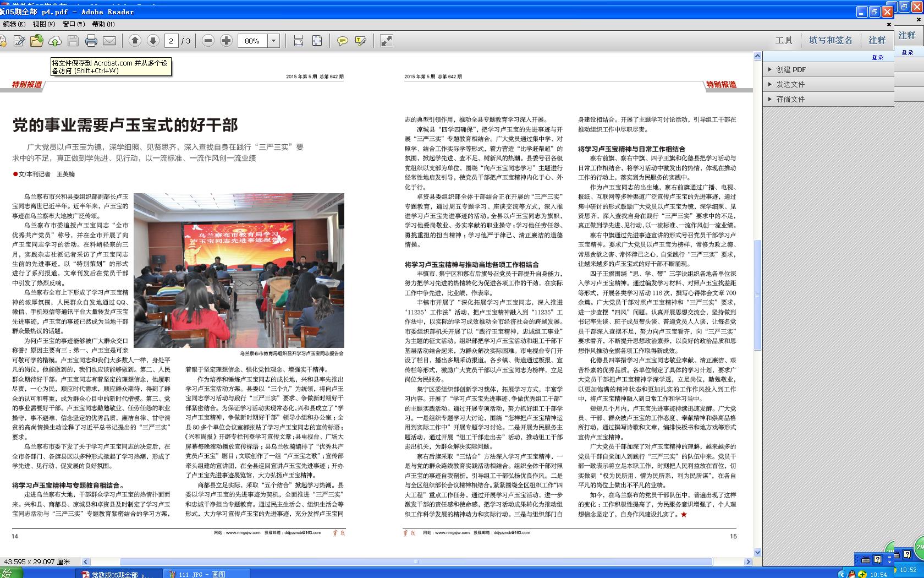Open the 视图(V) menu

pos(43,24)
